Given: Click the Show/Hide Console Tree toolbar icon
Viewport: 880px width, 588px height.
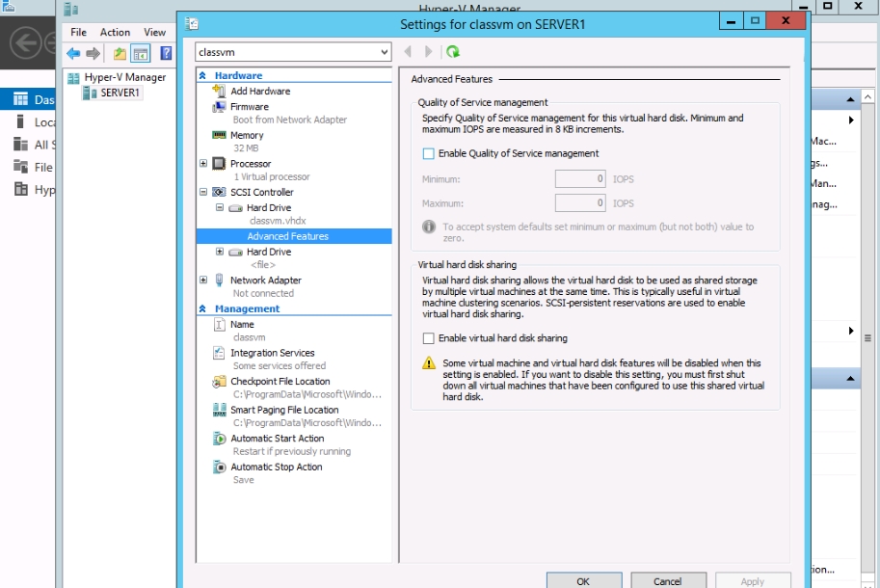Looking at the screenshot, I should pos(141,53).
